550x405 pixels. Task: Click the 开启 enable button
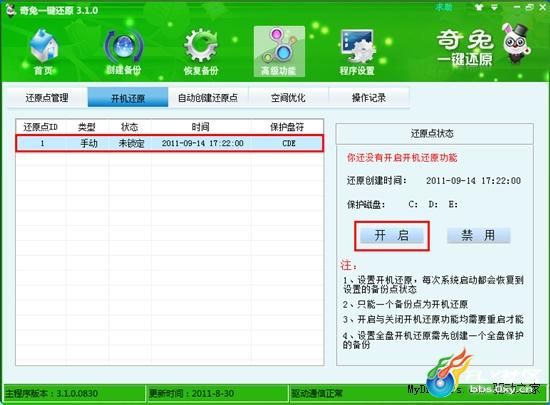[392, 235]
